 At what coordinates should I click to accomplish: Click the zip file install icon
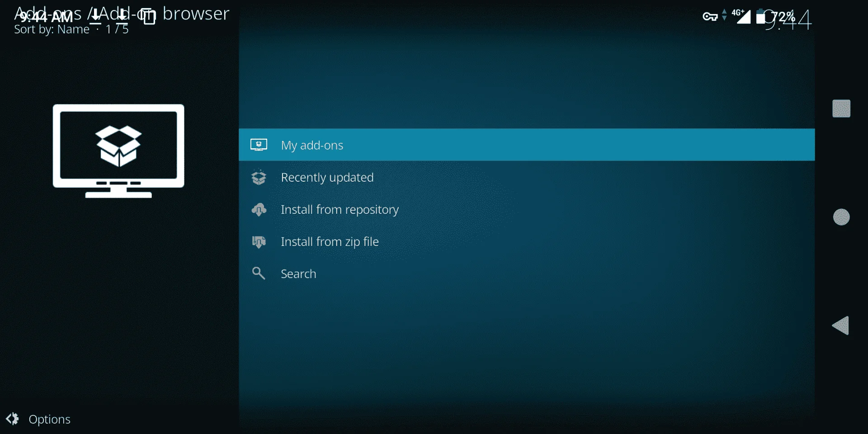pyautogui.click(x=259, y=242)
